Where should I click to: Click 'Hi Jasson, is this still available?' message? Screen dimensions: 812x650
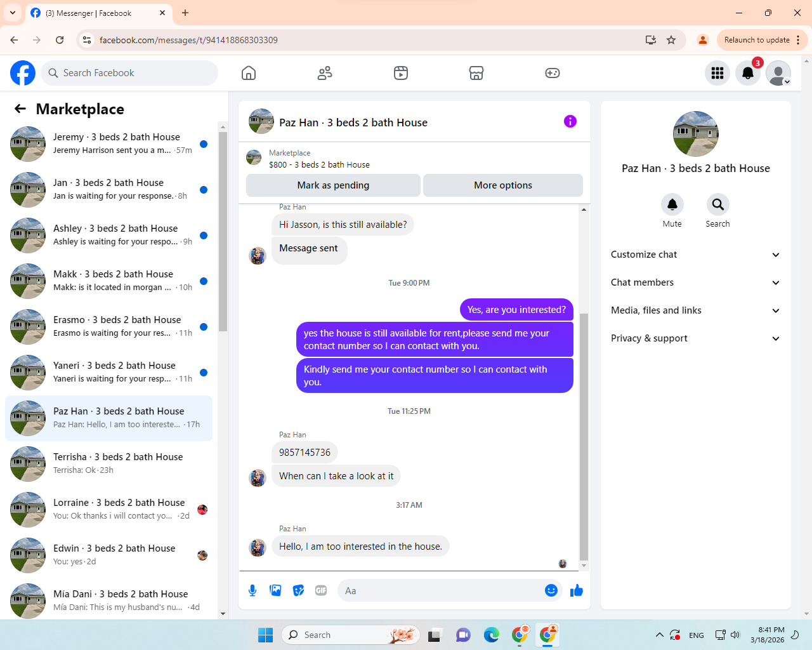[x=343, y=225]
